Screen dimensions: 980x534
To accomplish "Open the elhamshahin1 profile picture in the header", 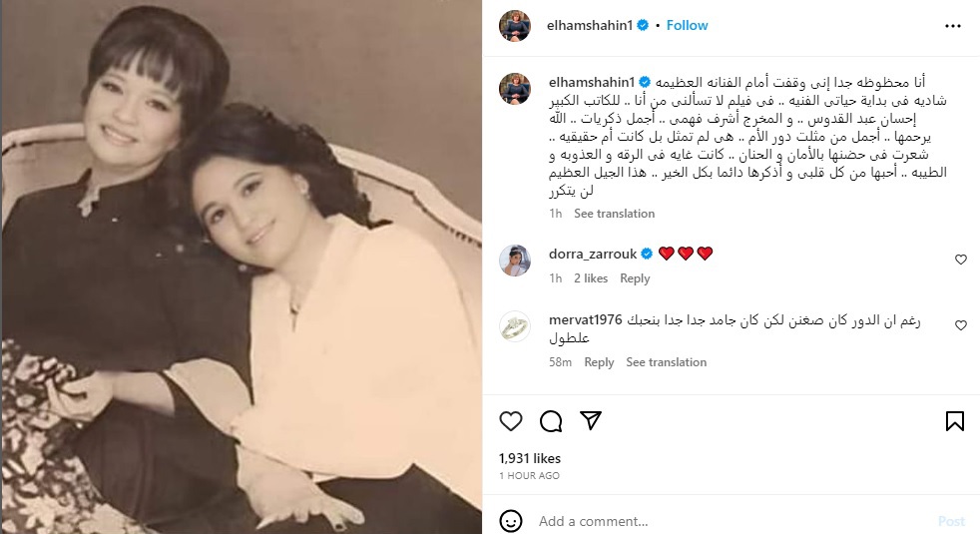I will pyautogui.click(x=514, y=26).
